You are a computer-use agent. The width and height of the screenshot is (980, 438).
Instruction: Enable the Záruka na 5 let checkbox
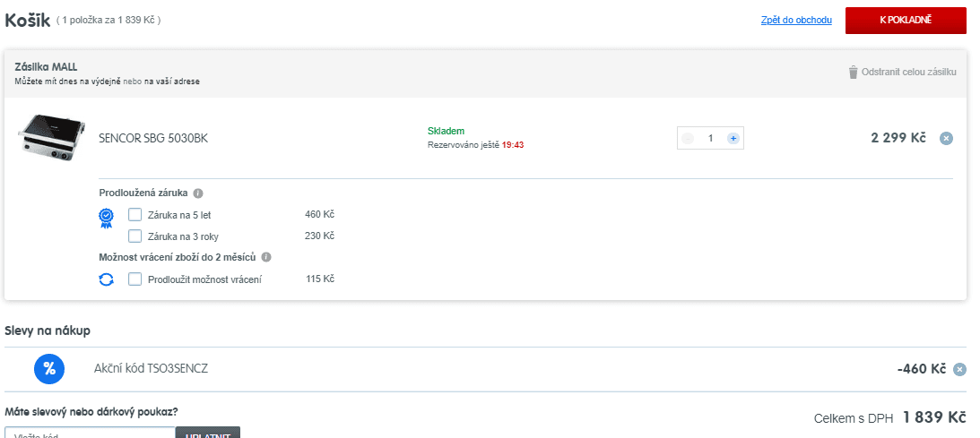pos(135,215)
